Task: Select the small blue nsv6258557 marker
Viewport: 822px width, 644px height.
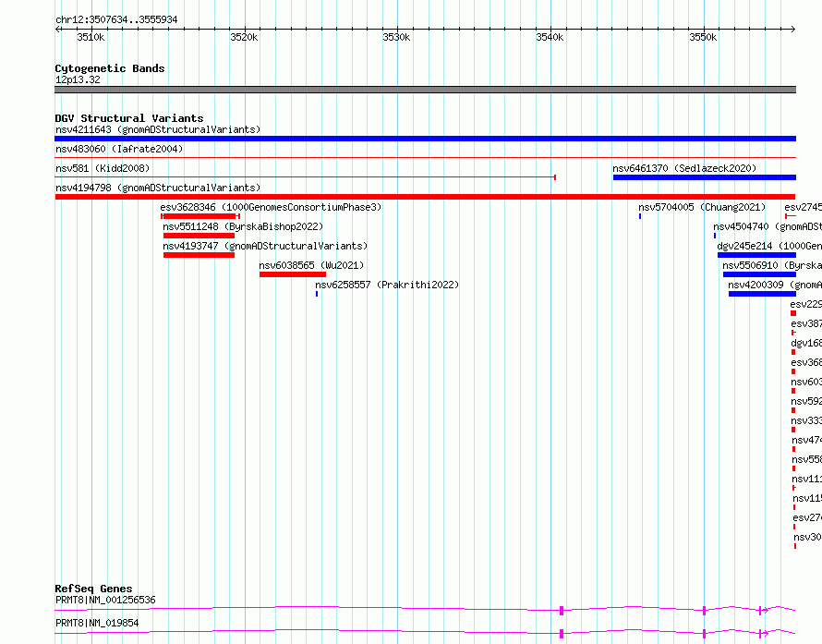Action: pyautogui.click(x=317, y=294)
